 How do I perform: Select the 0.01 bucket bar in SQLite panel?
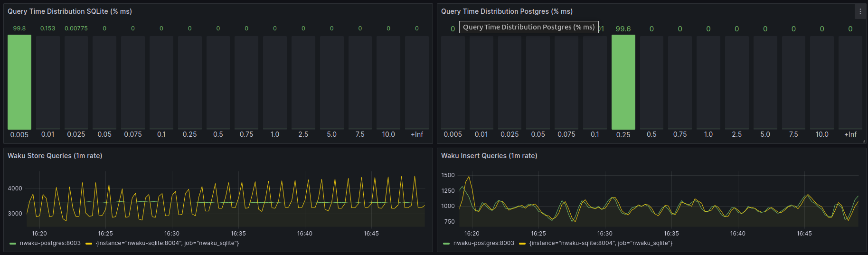[48, 82]
